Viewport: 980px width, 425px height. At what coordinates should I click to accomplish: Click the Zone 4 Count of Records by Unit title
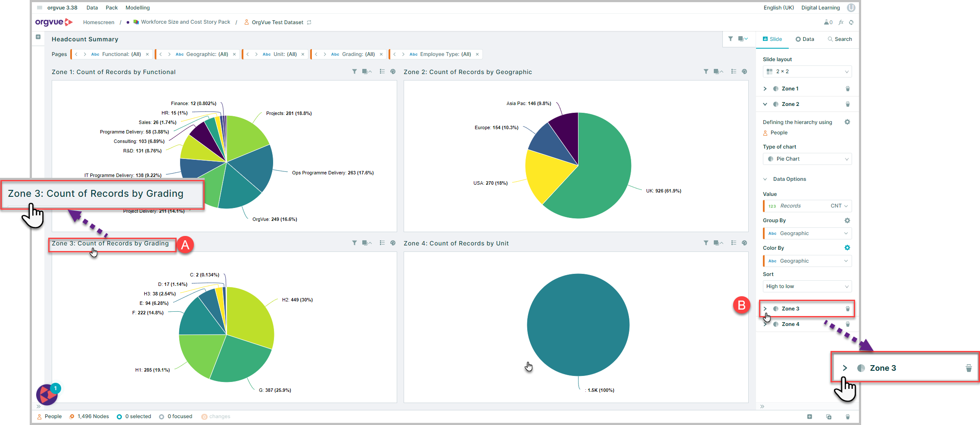[x=456, y=243]
